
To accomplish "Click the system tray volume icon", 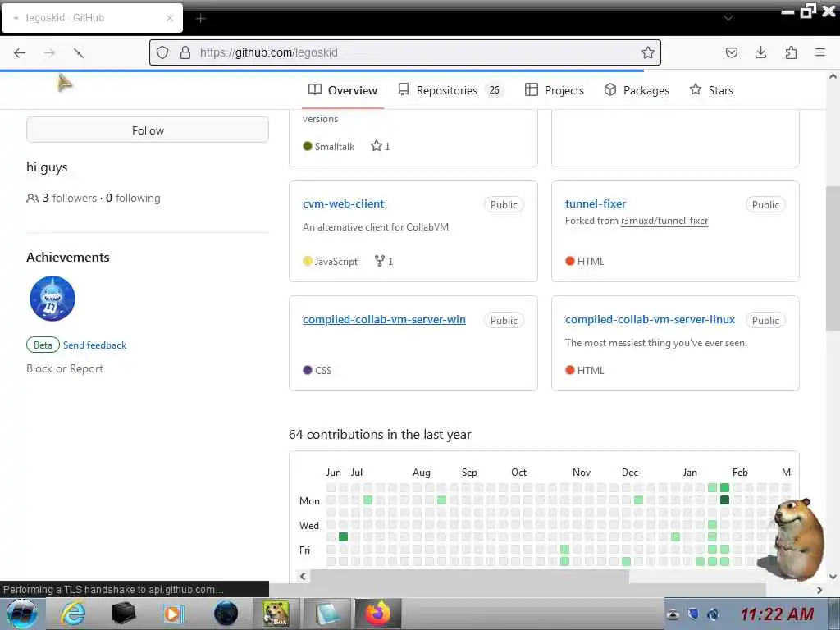I will click(713, 614).
